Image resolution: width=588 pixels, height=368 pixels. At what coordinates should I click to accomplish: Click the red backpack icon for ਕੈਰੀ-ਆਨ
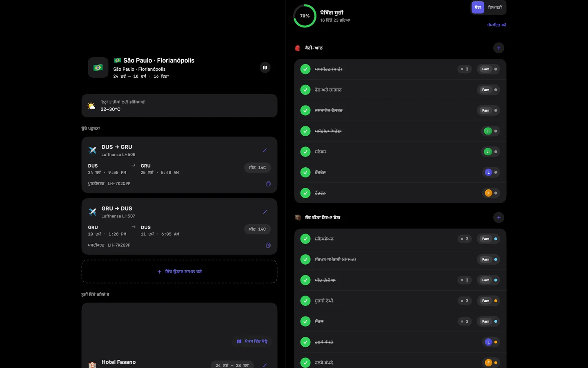tap(298, 48)
